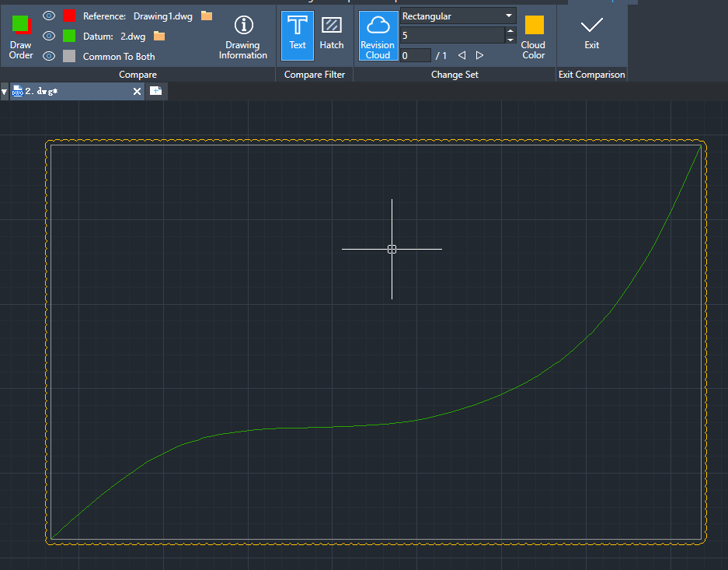Toggle the Text compare filter
This screenshot has width=728, height=570.
pyautogui.click(x=298, y=36)
